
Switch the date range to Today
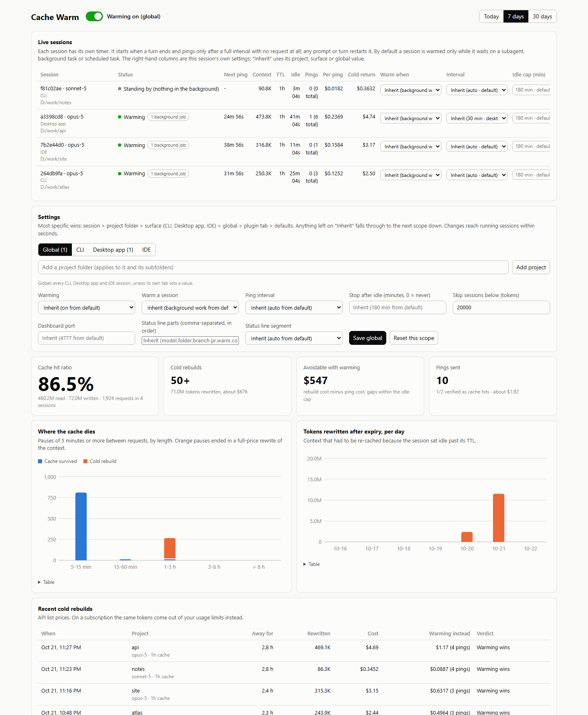pos(491,16)
